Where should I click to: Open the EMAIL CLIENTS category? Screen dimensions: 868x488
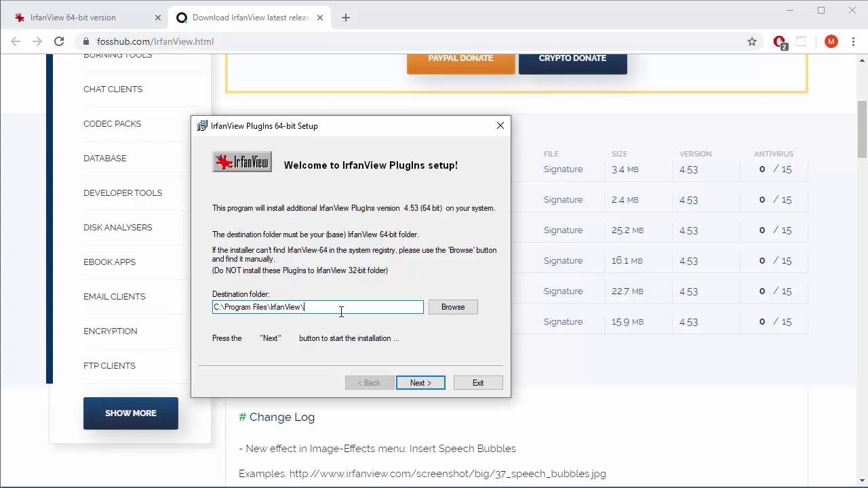[x=114, y=296]
